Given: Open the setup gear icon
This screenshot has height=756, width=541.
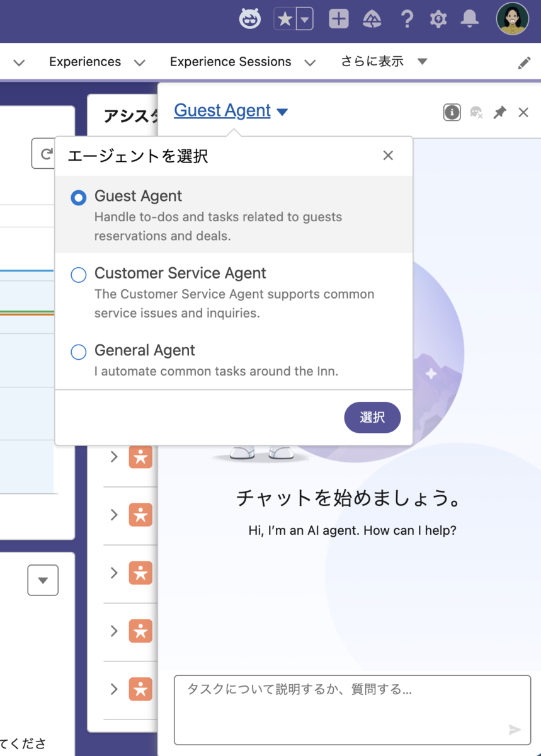Looking at the screenshot, I should point(438,19).
